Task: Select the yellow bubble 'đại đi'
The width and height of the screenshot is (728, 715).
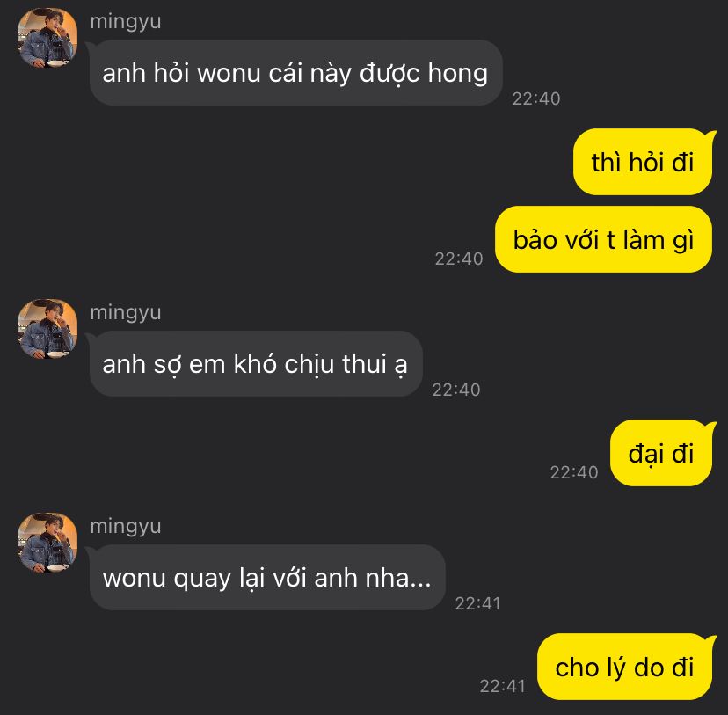Action: pos(661,453)
